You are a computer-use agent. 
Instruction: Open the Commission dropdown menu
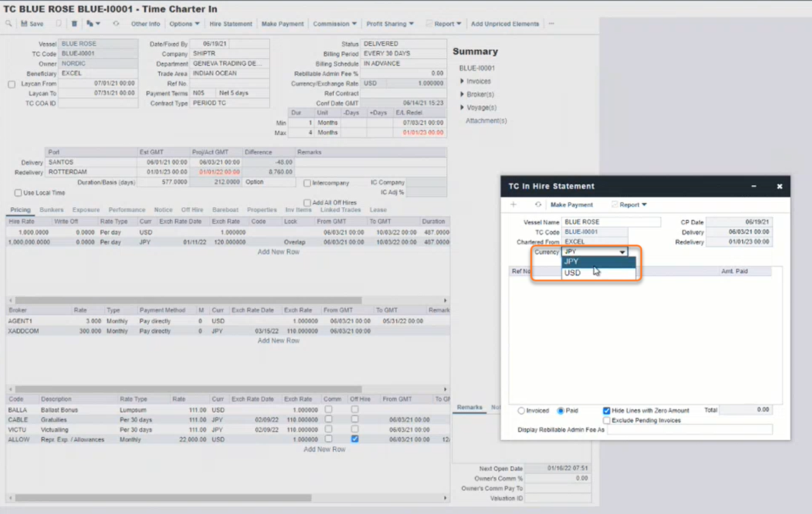(334, 24)
